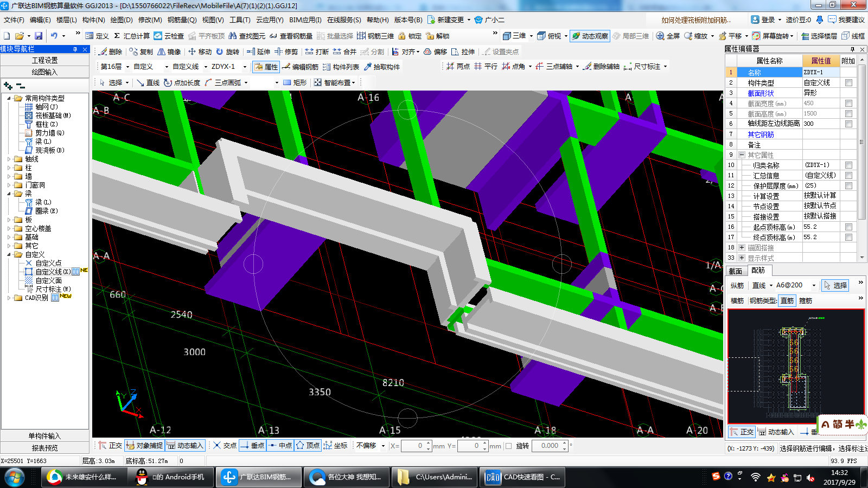This screenshot has width=868, height=488.
Task: Click the 工程设置 panel button
Action: pyautogui.click(x=44, y=60)
